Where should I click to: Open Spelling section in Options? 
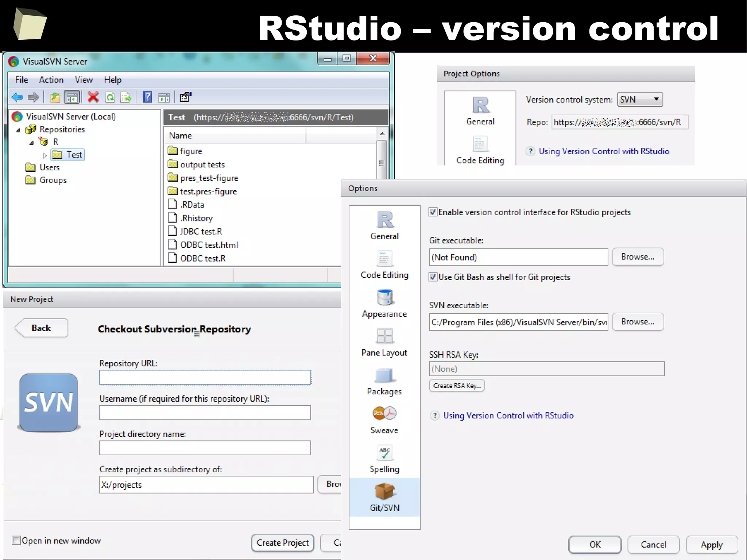(x=384, y=459)
